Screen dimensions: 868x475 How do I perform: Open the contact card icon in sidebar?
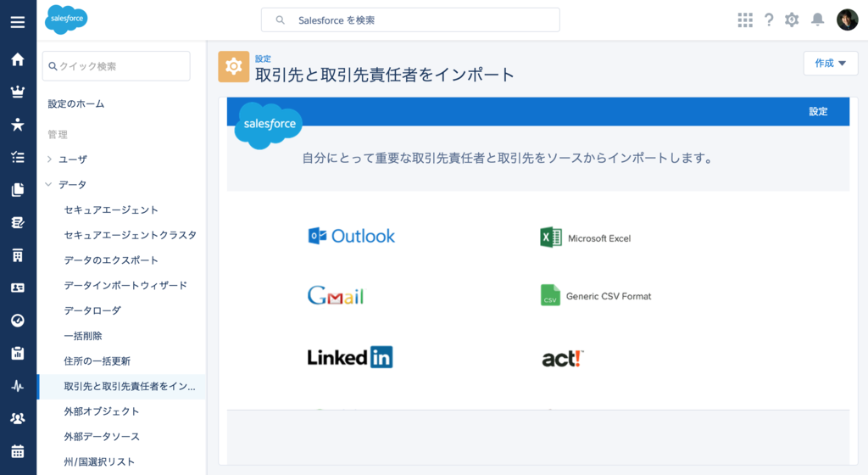coord(18,288)
